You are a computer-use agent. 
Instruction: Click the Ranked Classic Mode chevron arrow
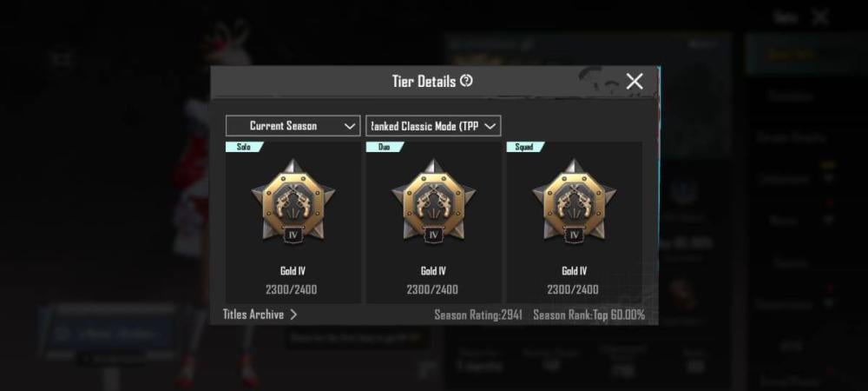[x=490, y=126]
